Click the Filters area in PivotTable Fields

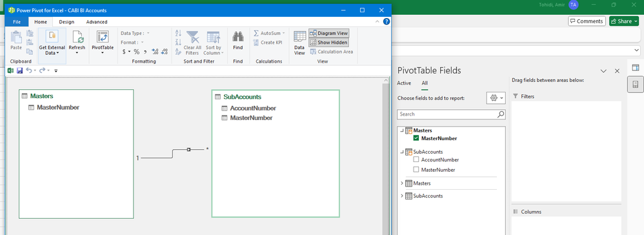tap(566, 151)
